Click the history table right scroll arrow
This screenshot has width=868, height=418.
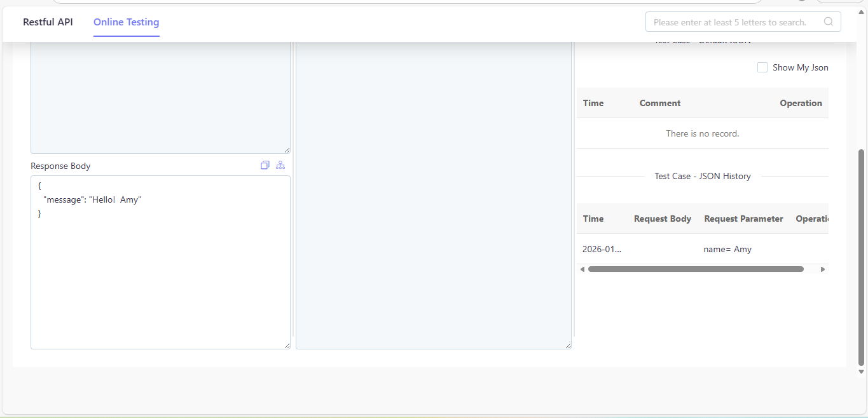point(823,269)
